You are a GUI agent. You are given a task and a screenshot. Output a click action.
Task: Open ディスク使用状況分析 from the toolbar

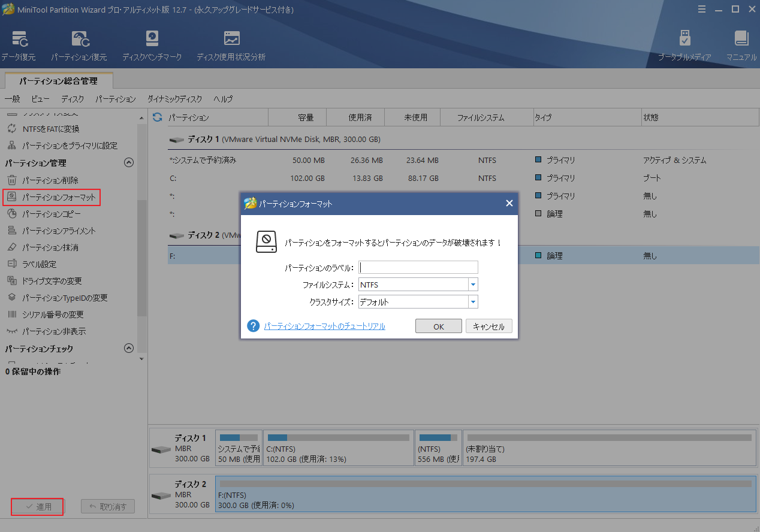231,40
